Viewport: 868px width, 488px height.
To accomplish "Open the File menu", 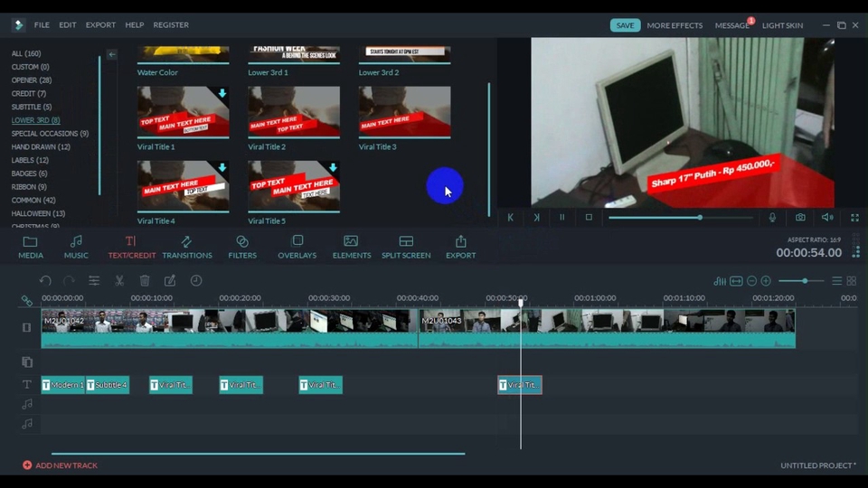I will [x=42, y=25].
